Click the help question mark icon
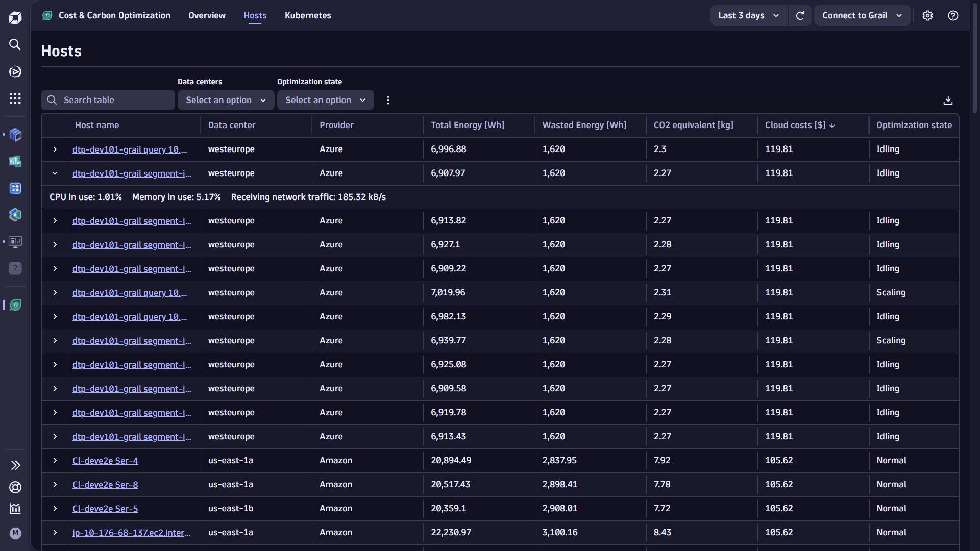The height and width of the screenshot is (551, 980). click(952, 15)
